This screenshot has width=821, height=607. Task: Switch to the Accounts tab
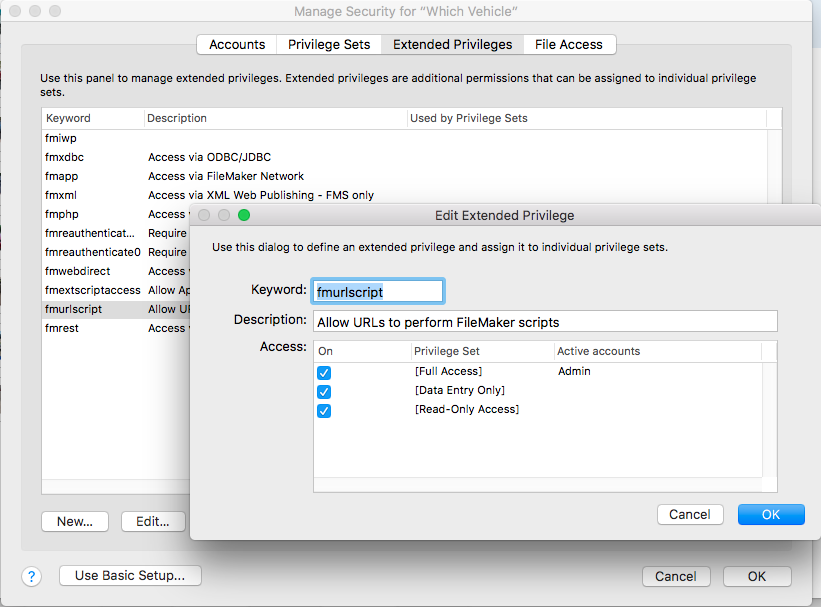point(237,44)
